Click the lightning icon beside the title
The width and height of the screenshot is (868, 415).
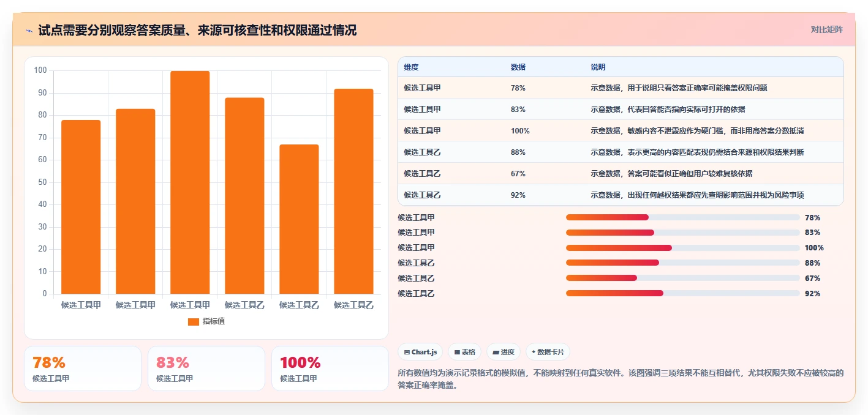point(29,31)
